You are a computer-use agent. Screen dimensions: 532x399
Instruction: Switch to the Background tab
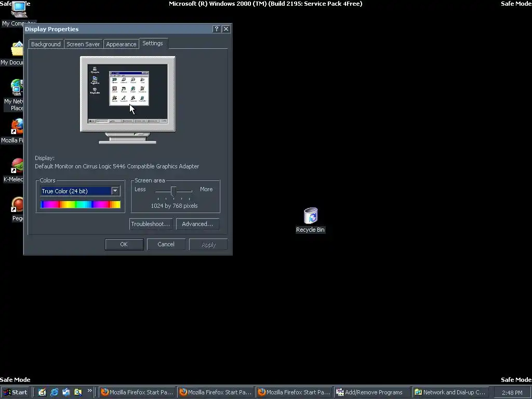[x=46, y=44]
